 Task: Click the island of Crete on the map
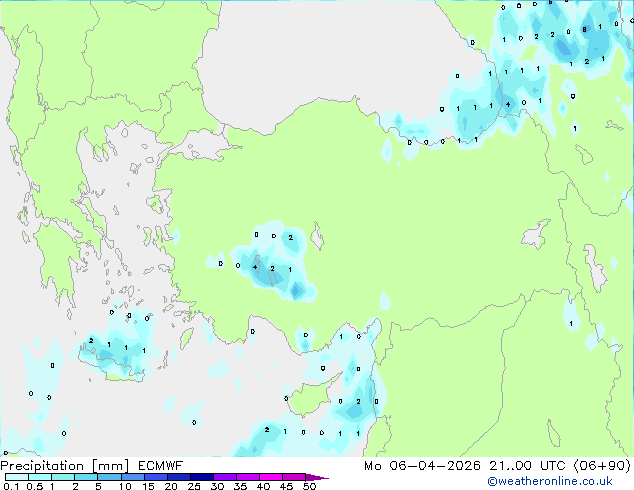(x=112, y=364)
